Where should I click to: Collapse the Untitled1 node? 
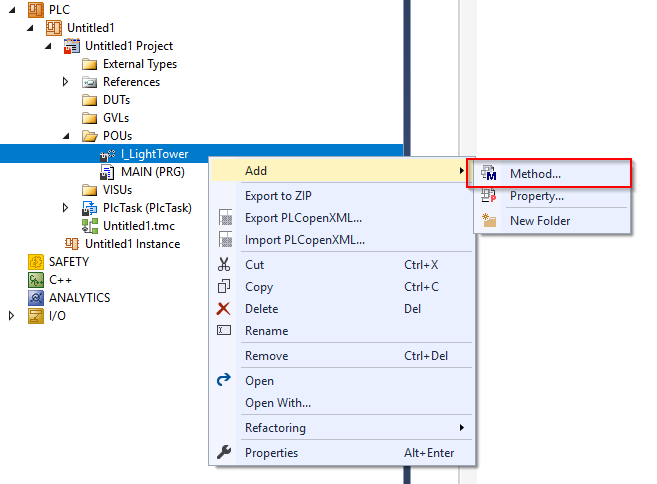[x=30, y=28]
